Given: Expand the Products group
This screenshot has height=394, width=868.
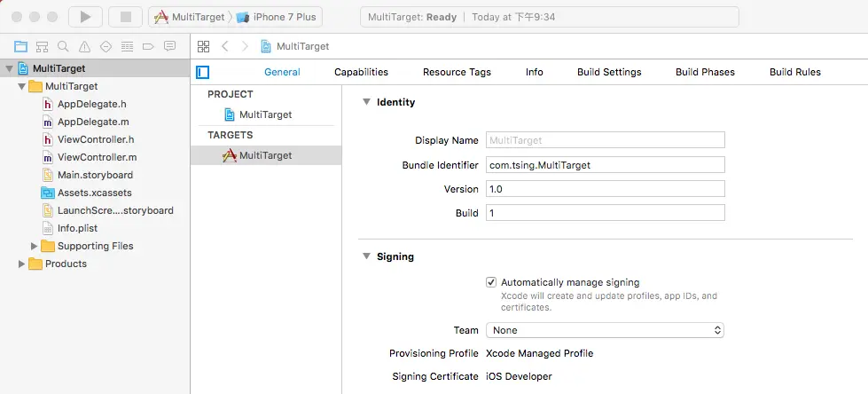Looking at the screenshot, I should coord(21,264).
